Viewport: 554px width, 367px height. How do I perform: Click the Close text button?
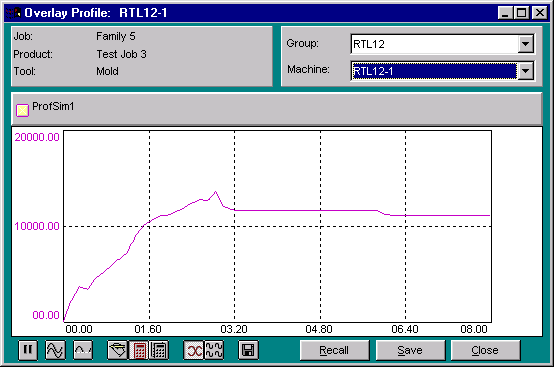[x=485, y=350]
